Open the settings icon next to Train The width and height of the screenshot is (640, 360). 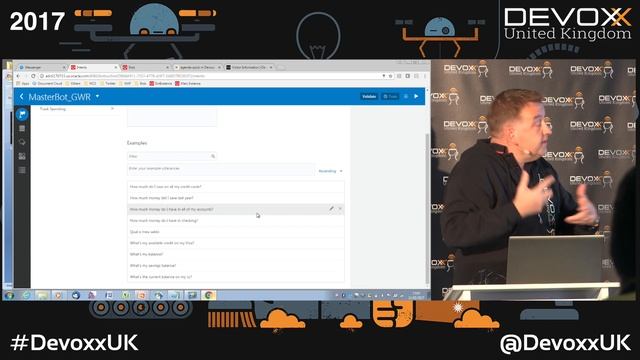(x=406, y=97)
